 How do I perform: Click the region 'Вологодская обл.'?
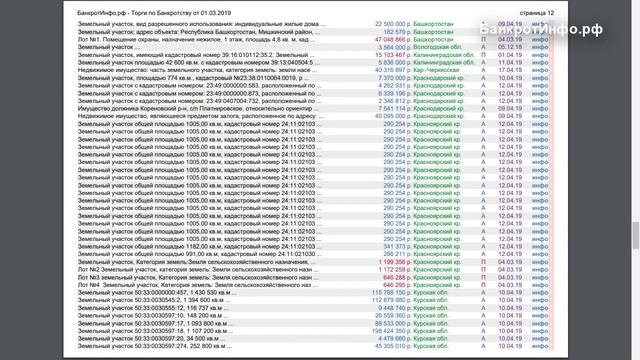(438, 47)
